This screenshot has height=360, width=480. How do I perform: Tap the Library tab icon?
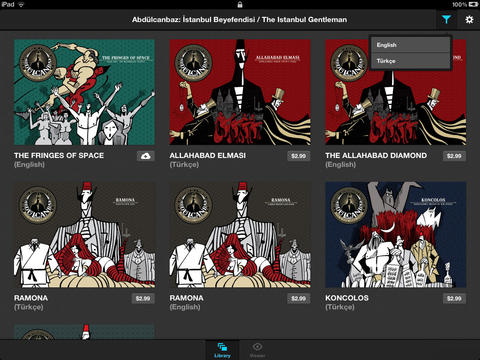(x=222, y=350)
